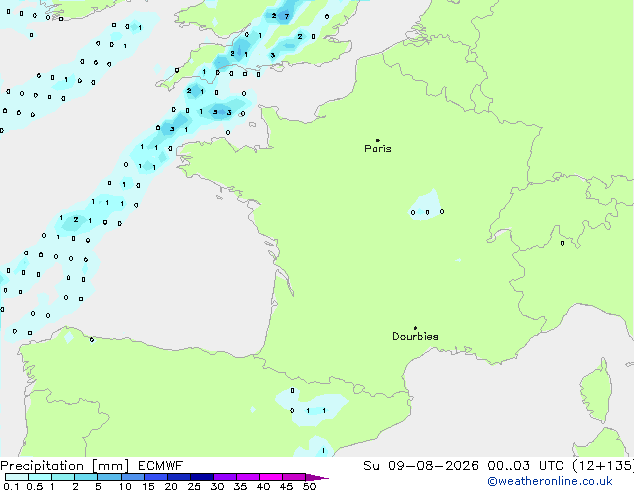Pick the legend swatch between 40 and 45

[270, 477]
